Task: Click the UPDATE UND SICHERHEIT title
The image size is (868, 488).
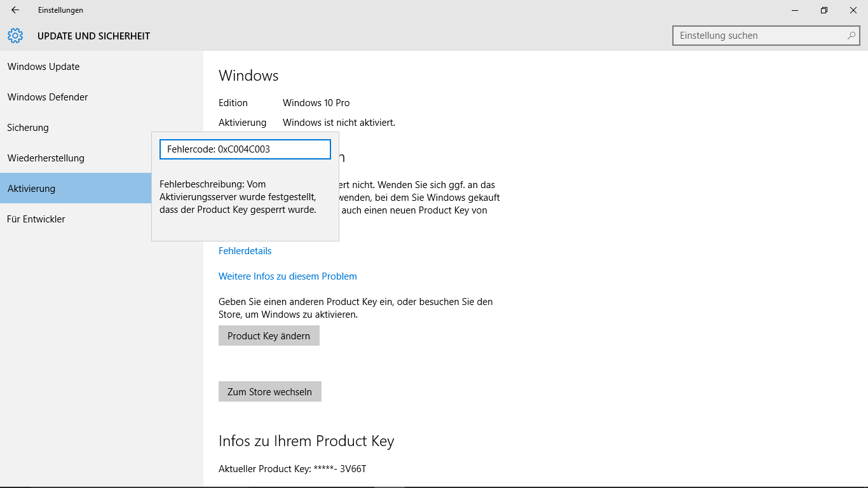Action: pyautogui.click(x=94, y=36)
